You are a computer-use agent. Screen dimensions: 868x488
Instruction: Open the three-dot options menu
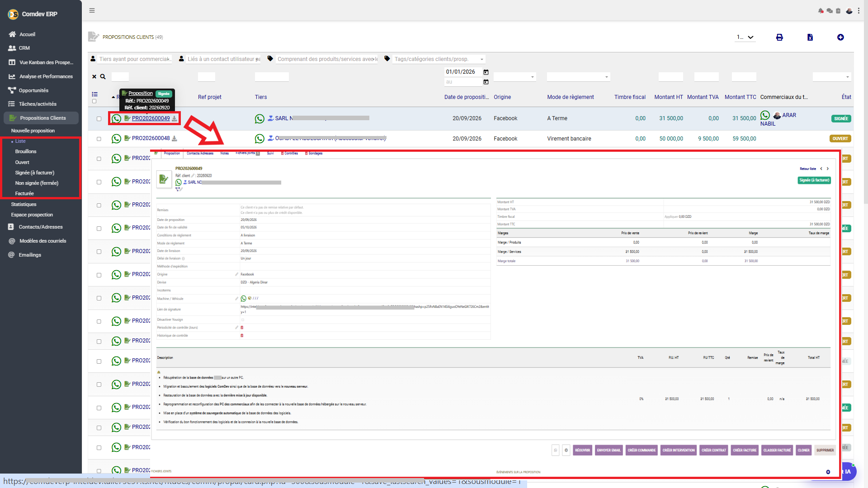tap(859, 11)
